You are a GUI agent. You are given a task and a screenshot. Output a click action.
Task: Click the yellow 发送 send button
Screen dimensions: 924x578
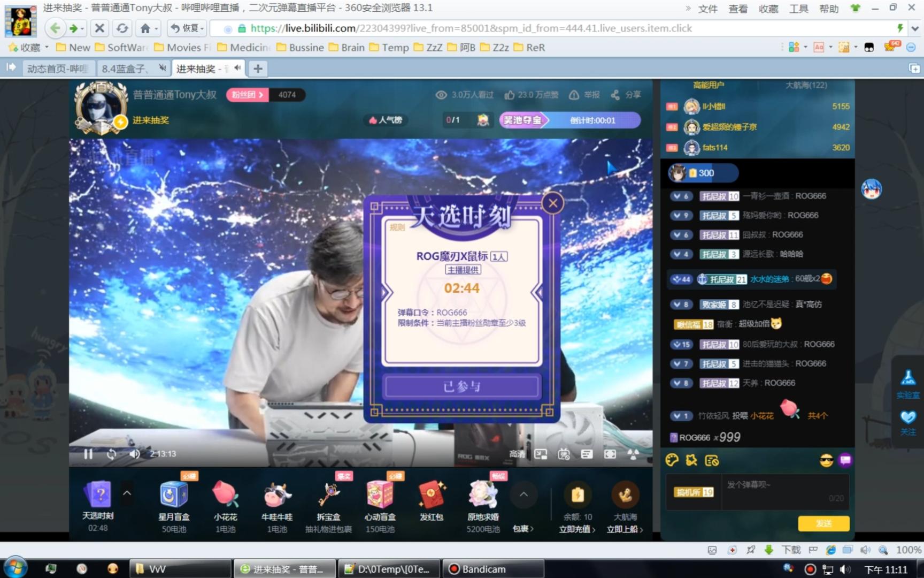[823, 523]
